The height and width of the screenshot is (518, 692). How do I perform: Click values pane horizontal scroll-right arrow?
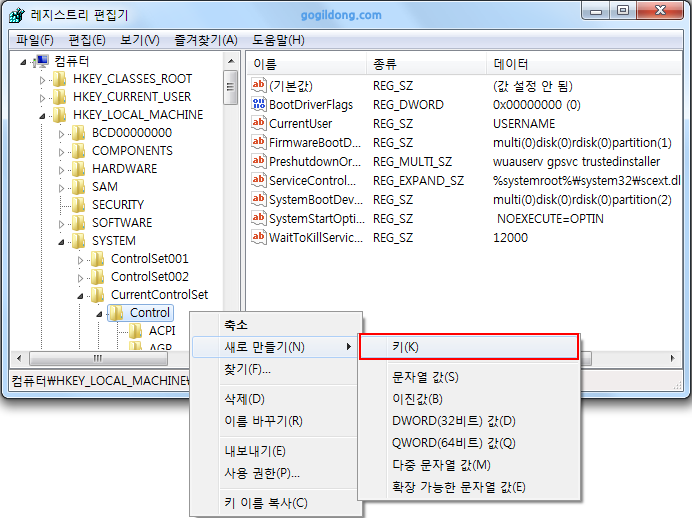(x=673, y=358)
